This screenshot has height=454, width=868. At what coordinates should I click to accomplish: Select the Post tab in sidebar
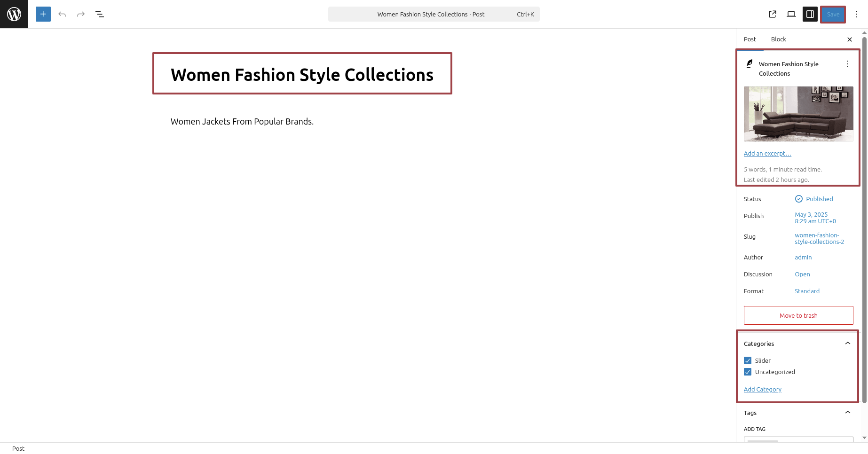(x=750, y=39)
